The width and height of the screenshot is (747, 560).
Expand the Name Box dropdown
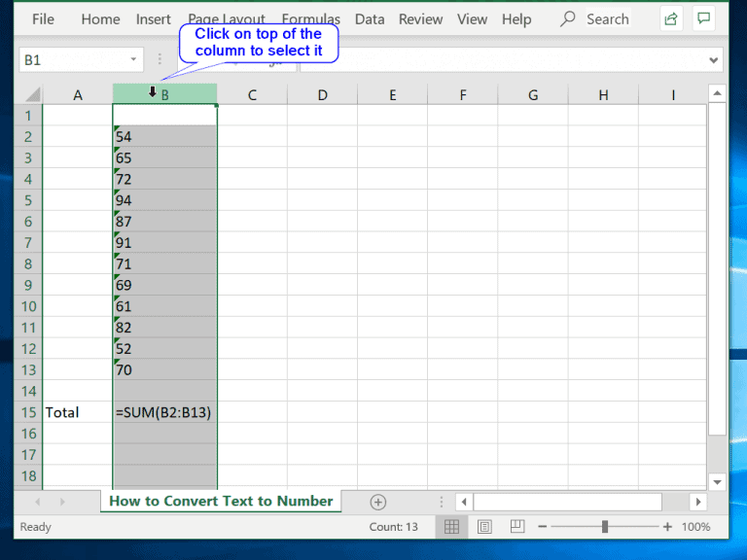point(133,60)
